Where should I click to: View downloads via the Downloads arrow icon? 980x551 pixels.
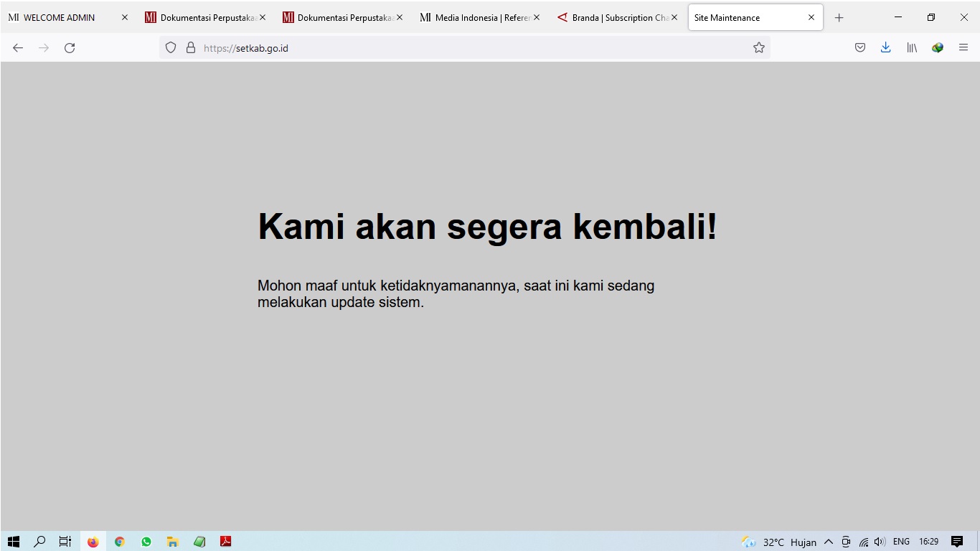tap(885, 47)
